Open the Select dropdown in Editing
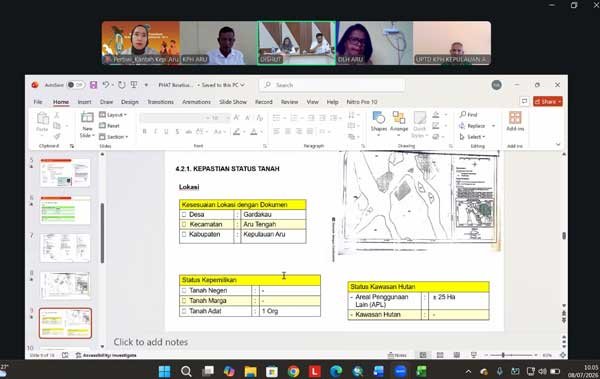Image resolution: width=600 pixels, height=379 pixels. 473,137
